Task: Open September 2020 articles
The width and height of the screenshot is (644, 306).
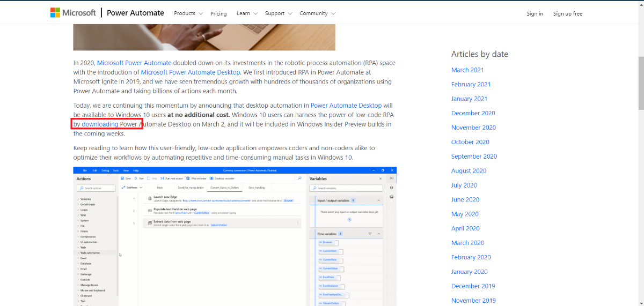Action: click(474, 156)
